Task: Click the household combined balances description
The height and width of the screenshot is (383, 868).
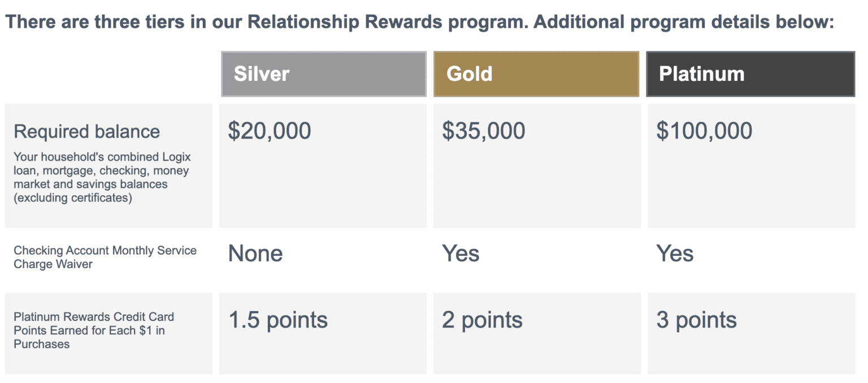Action: [102, 170]
